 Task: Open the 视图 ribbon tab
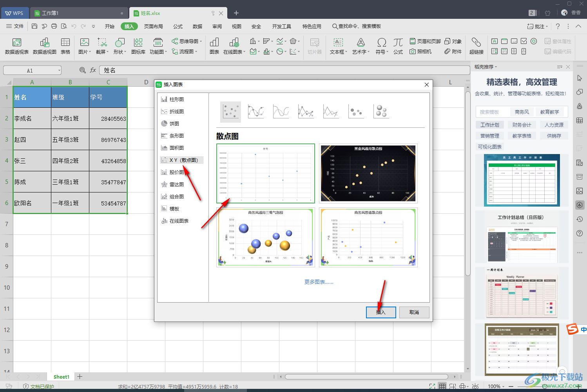(237, 26)
